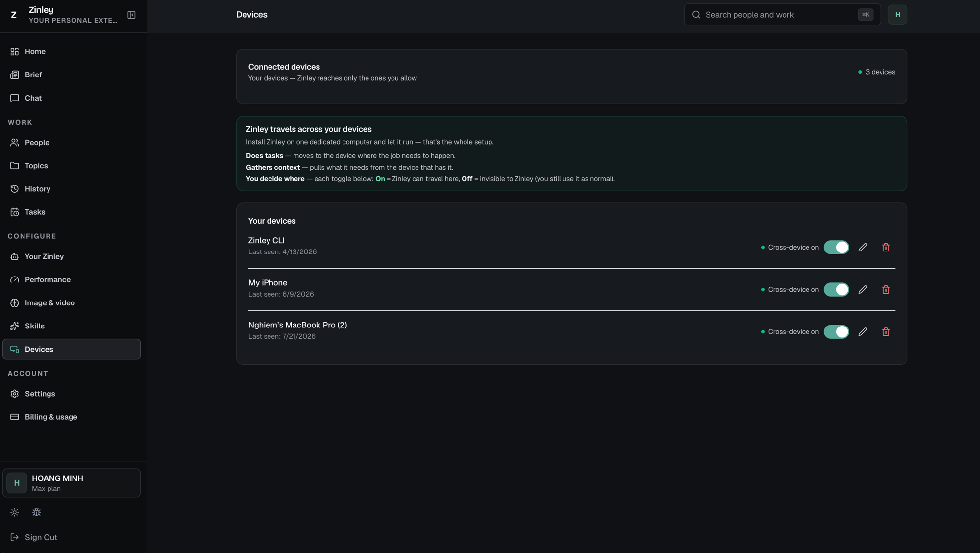980x553 pixels.
Task: Click the Topics folder icon
Action: (x=15, y=166)
